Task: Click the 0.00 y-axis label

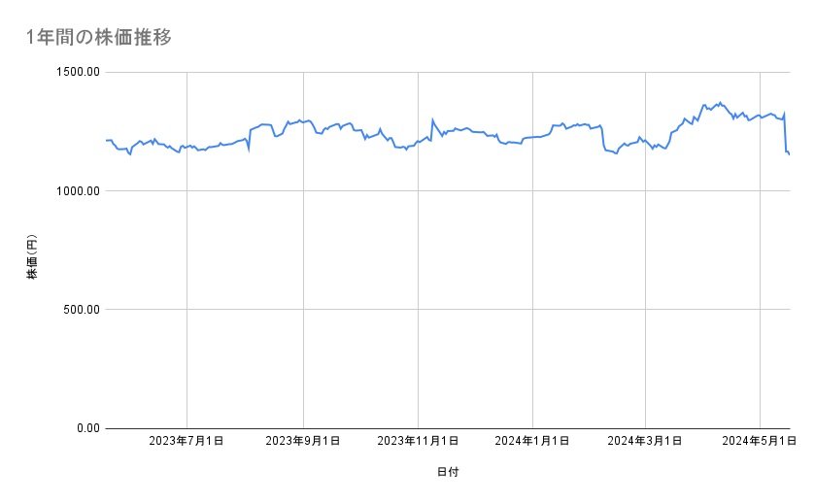Action: 85,428
